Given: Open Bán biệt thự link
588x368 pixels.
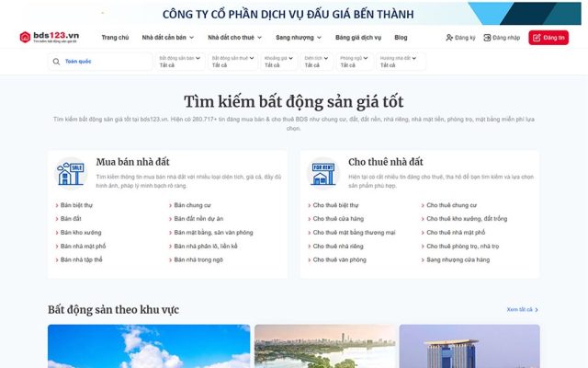Looking at the screenshot, I should (x=76, y=205).
